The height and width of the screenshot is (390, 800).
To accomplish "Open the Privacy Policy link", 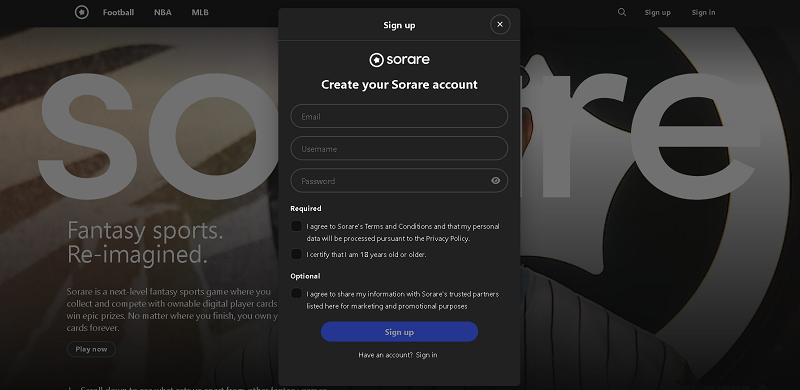I will 447,238.
